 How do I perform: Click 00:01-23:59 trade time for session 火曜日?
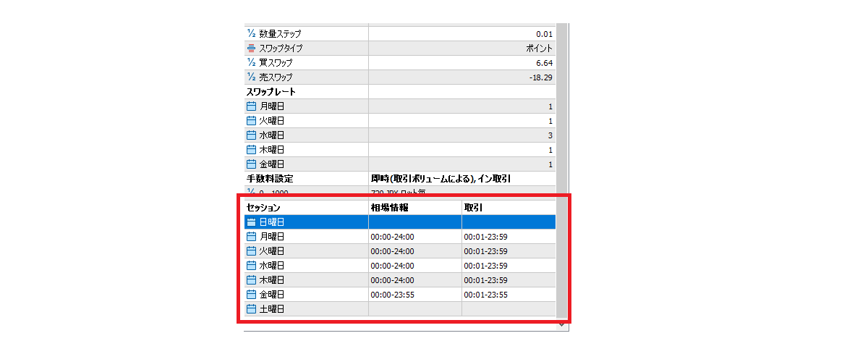point(486,251)
